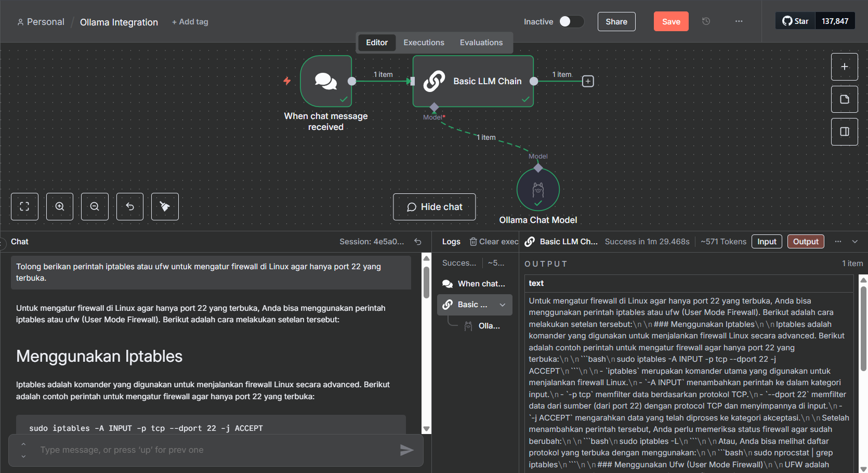Switch to the Evaluations tab
Image resolution: width=868 pixels, height=473 pixels.
point(481,43)
